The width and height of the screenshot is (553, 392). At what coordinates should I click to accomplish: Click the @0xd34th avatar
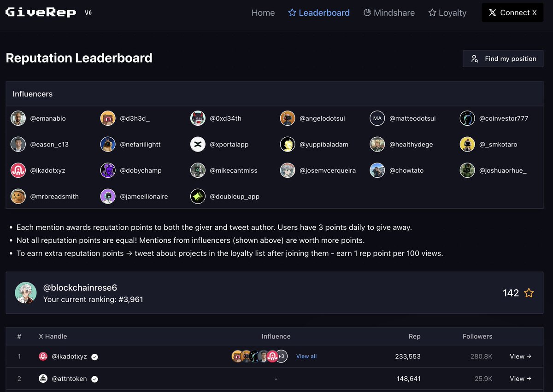point(198,118)
